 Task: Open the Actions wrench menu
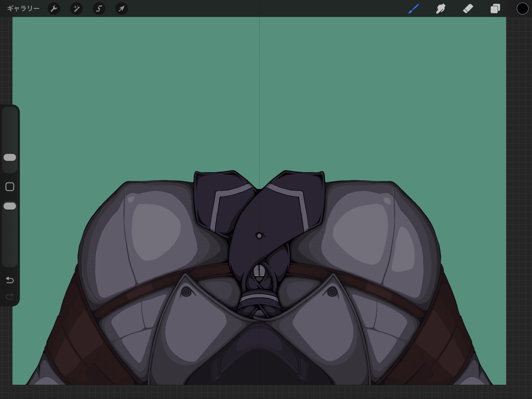(x=54, y=9)
